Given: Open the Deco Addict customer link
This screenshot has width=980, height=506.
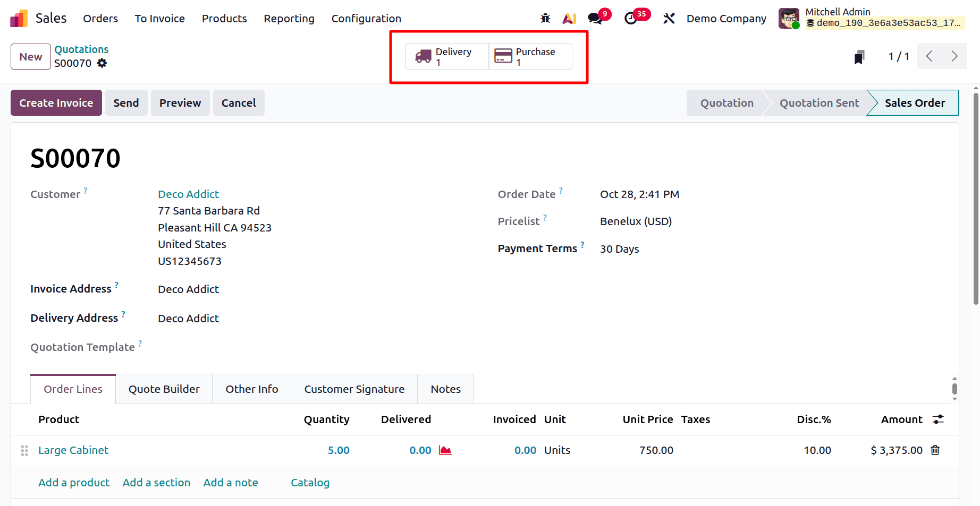Looking at the screenshot, I should coord(188,194).
